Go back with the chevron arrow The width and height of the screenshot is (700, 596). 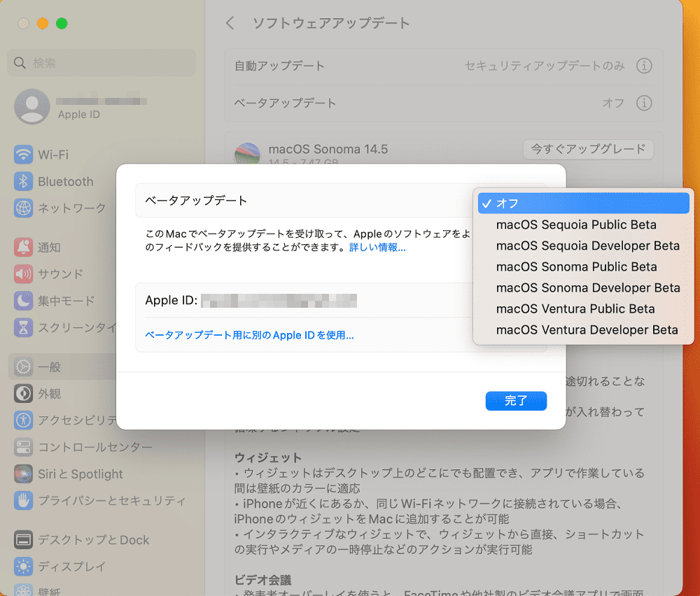230,23
